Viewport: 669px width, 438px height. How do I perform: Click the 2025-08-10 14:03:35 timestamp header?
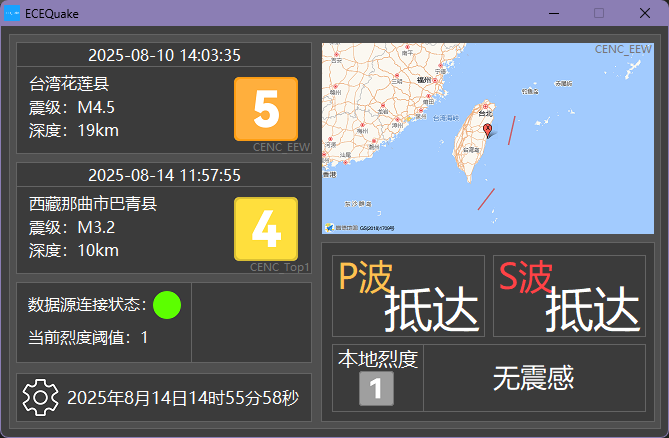(x=164, y=56)
